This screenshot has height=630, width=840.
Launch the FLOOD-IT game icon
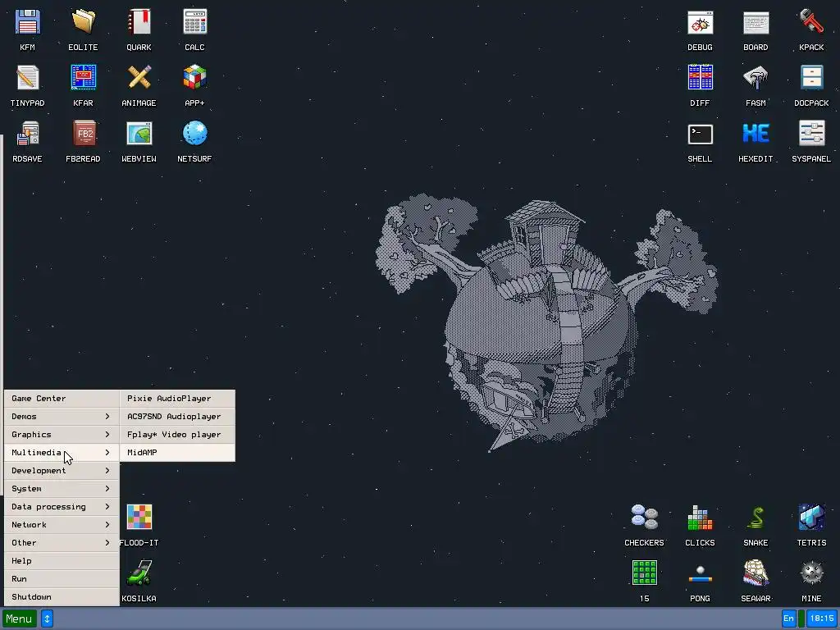click(139, 518)
